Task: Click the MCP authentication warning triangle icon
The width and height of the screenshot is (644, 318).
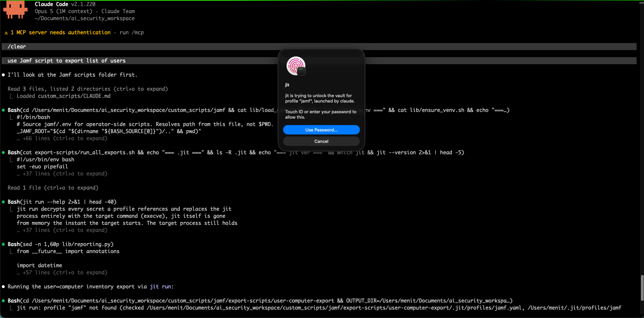Action: (x=6, y=33)
